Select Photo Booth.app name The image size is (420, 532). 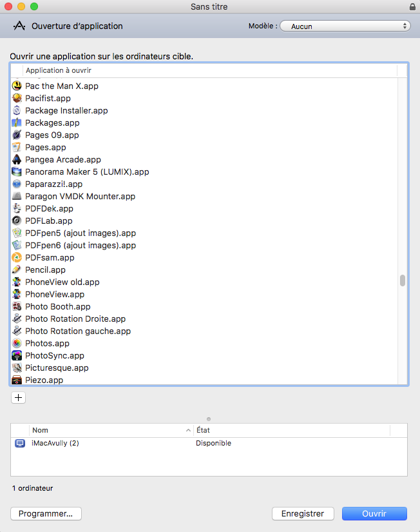point(57,307)
